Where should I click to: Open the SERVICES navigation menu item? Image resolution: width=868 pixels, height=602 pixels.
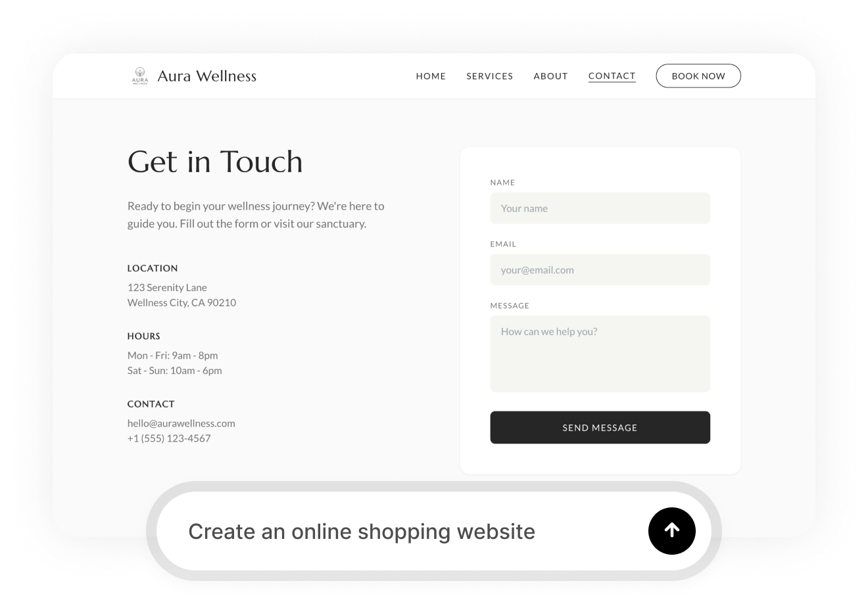489,76
